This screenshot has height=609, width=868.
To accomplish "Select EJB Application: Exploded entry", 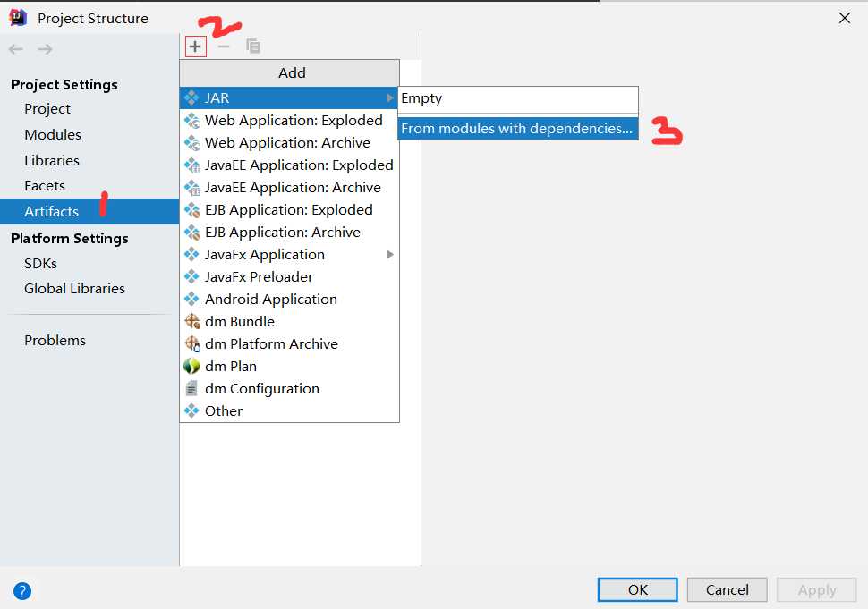I will pyautogui.click(x=289, y=210).
